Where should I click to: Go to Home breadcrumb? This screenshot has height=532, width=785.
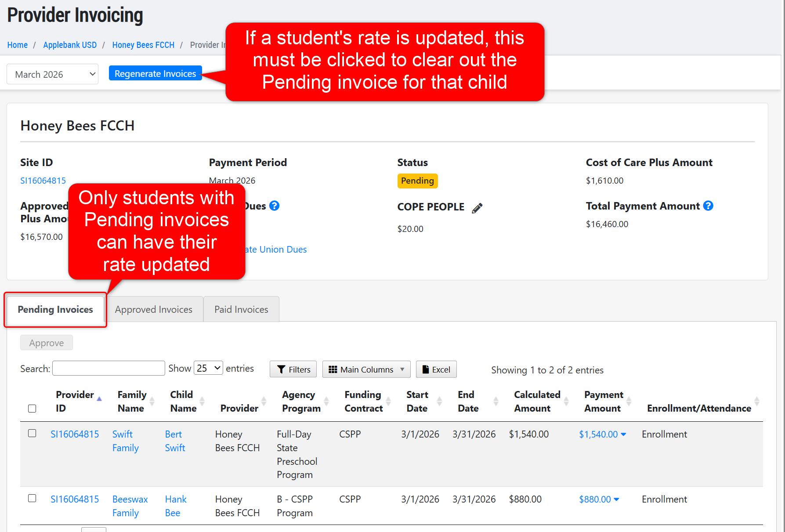[18, 45]
